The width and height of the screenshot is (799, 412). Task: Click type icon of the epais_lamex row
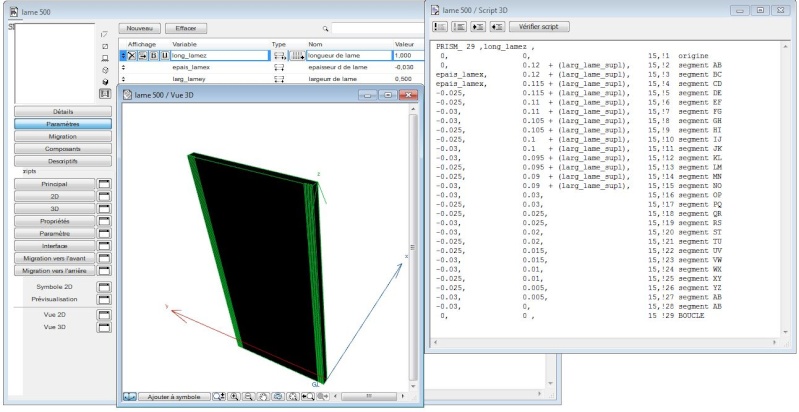pos(279,67)
